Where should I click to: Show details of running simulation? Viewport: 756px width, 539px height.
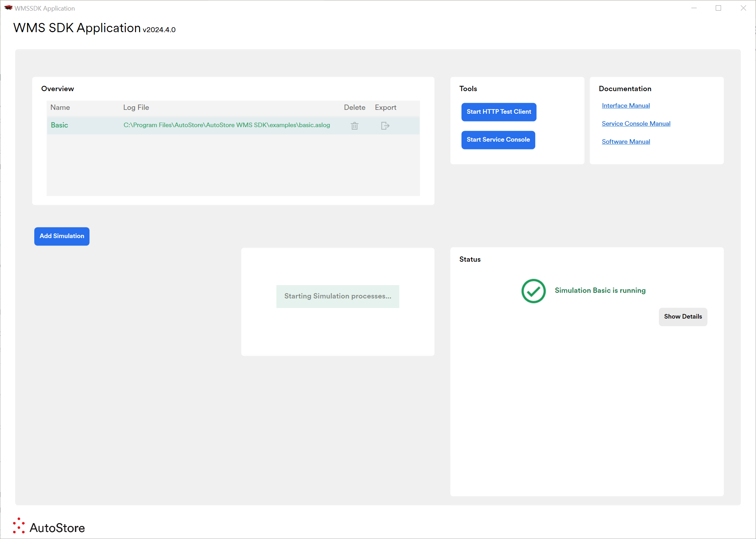coord(683,317)
